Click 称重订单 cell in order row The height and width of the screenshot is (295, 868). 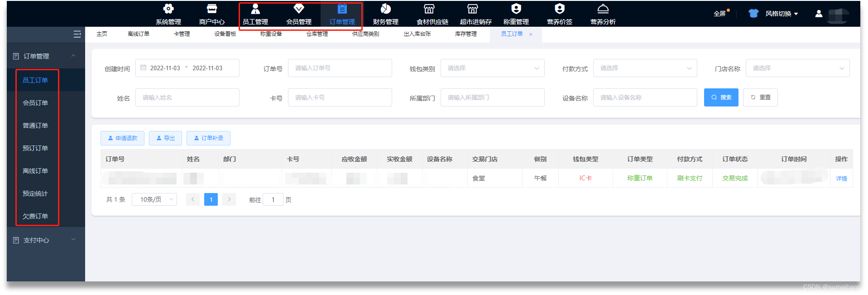tap(640, 178)
